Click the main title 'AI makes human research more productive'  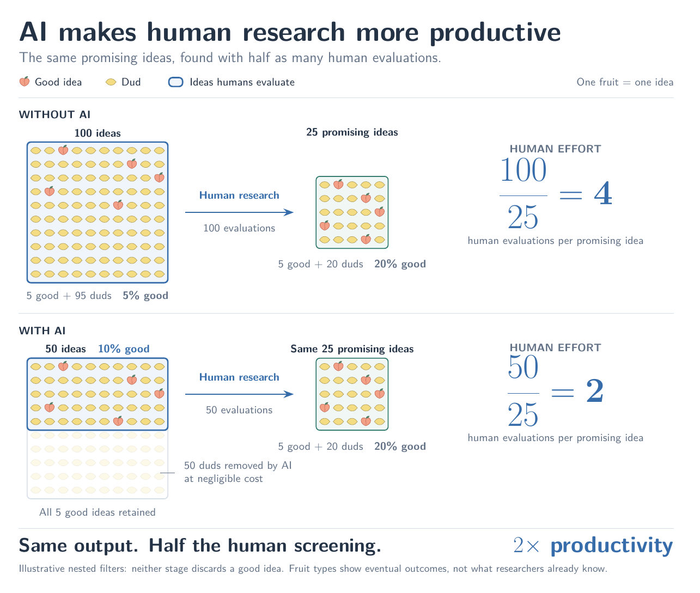click(x=290, y=32)
